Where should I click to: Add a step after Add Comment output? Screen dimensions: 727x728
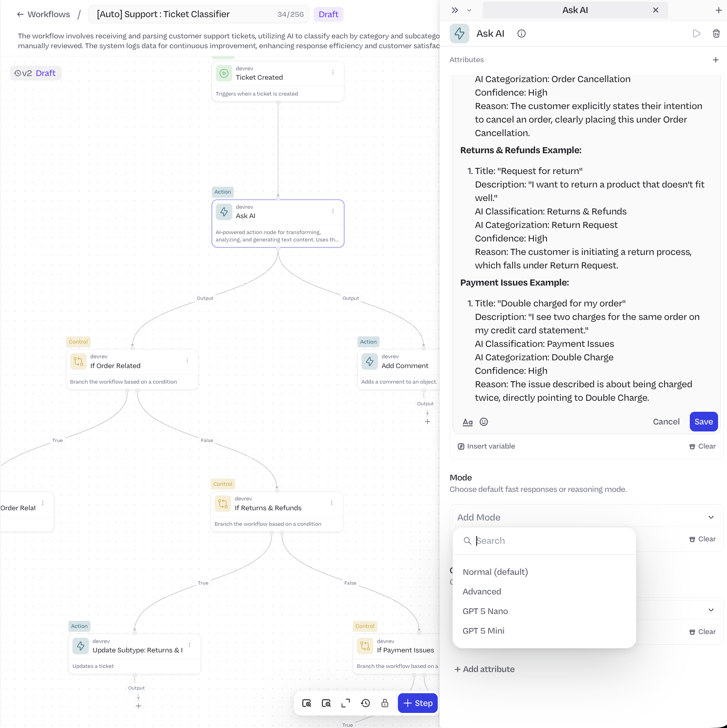[x=427, y=422]
